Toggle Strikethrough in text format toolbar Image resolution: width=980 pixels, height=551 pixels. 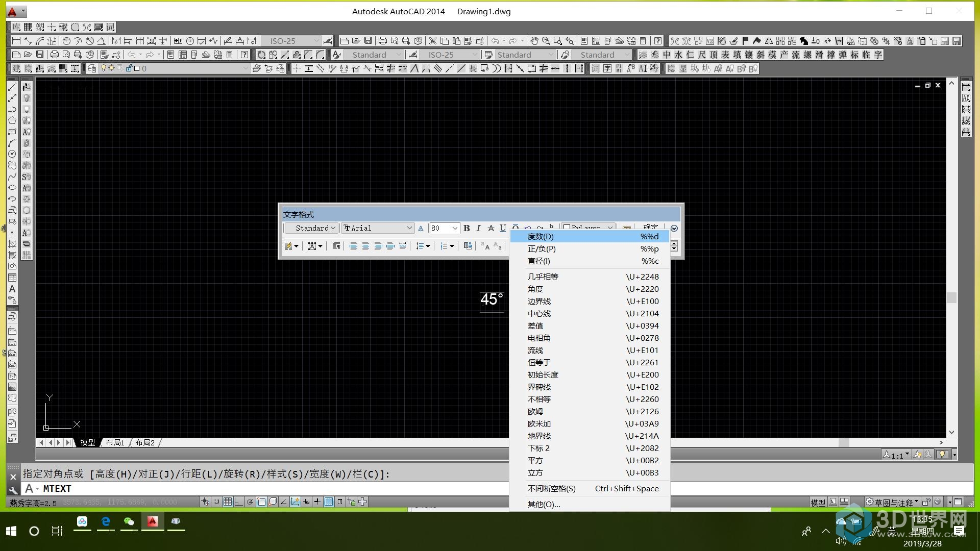tap(491, 228)
